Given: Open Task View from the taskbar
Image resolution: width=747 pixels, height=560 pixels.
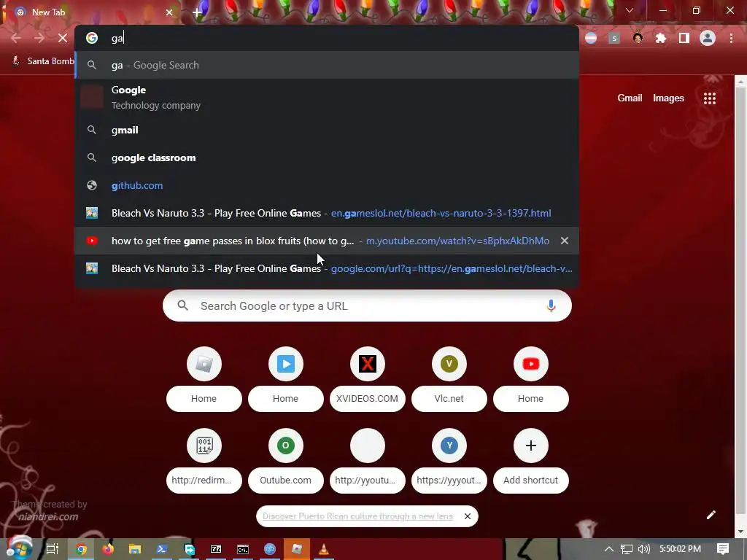Looking at the screenshot, I should coord(53,549).
